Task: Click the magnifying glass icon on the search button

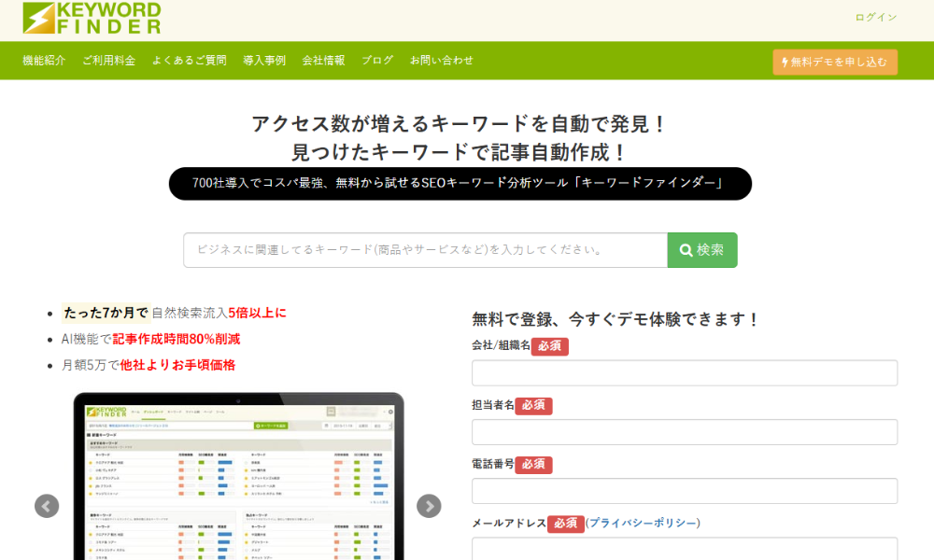Action: 685,249
